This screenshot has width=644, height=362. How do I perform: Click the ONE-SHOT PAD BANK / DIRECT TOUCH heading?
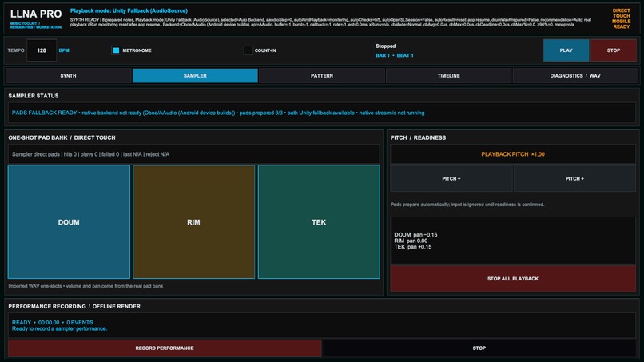62,137
